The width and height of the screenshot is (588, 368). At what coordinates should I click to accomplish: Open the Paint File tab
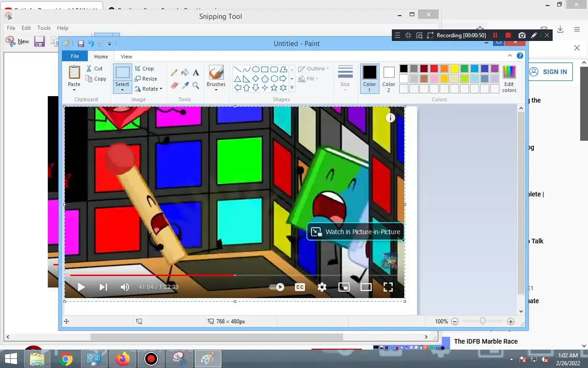click(x=75, y=56)
